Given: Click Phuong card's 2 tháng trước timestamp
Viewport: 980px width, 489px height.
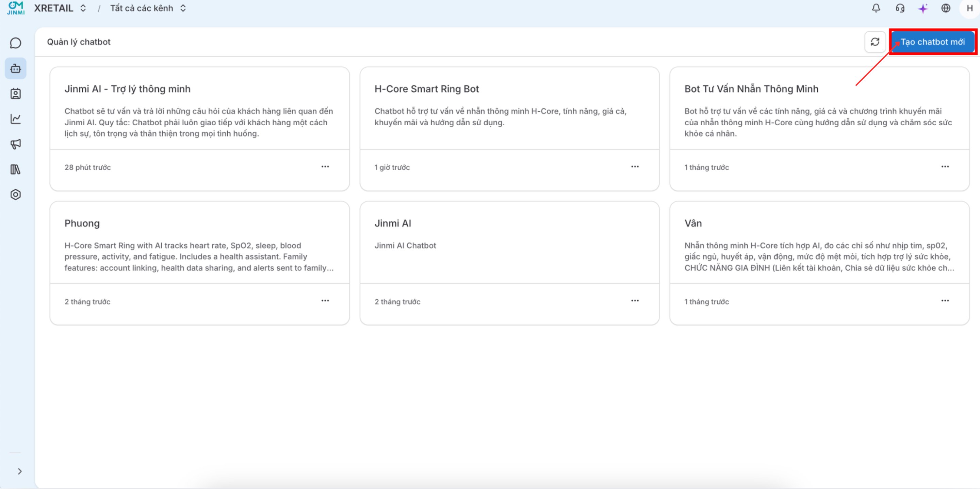Looking at the screenshot, I should 87,302.
